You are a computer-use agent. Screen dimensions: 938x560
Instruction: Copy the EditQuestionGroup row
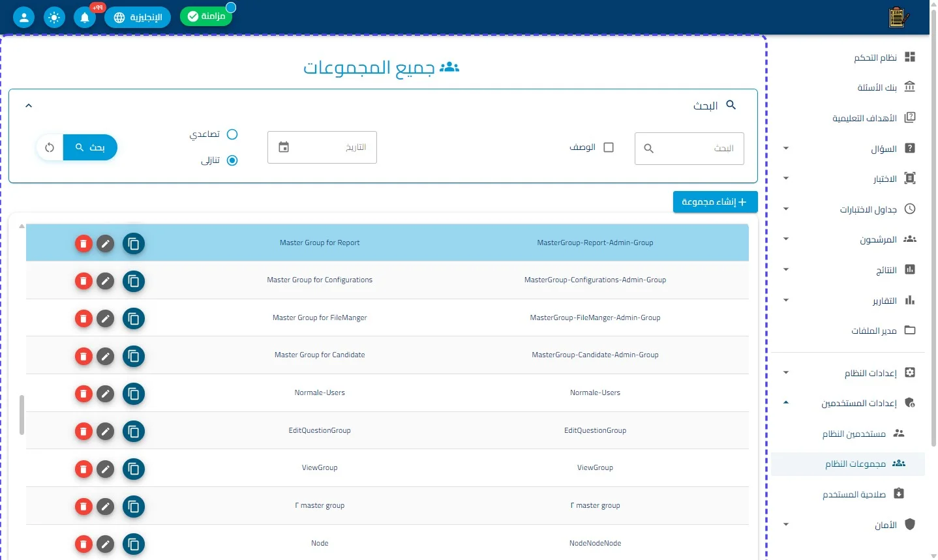(134, 432)
